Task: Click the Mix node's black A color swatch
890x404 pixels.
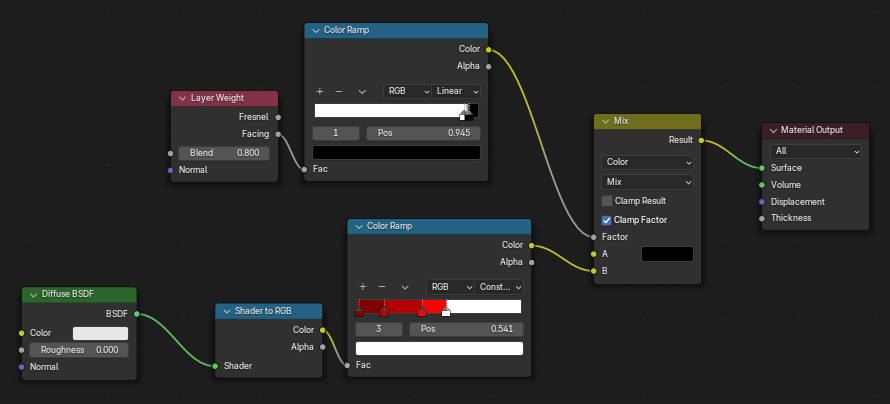Action: click(666, 254)
